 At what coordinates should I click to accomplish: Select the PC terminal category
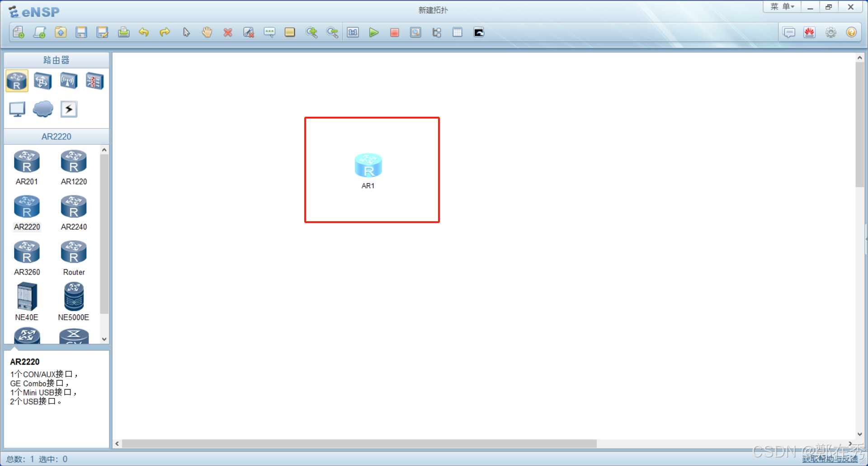[17, 109]
